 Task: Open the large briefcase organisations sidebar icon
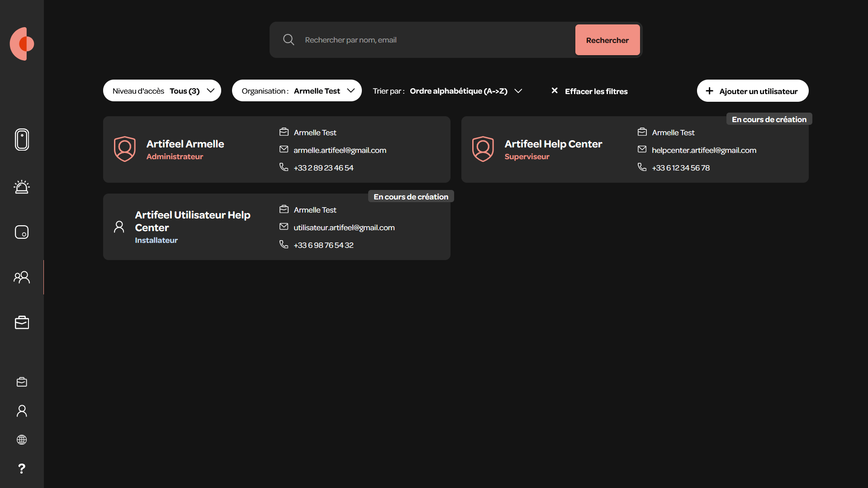[x=22, y=322]
